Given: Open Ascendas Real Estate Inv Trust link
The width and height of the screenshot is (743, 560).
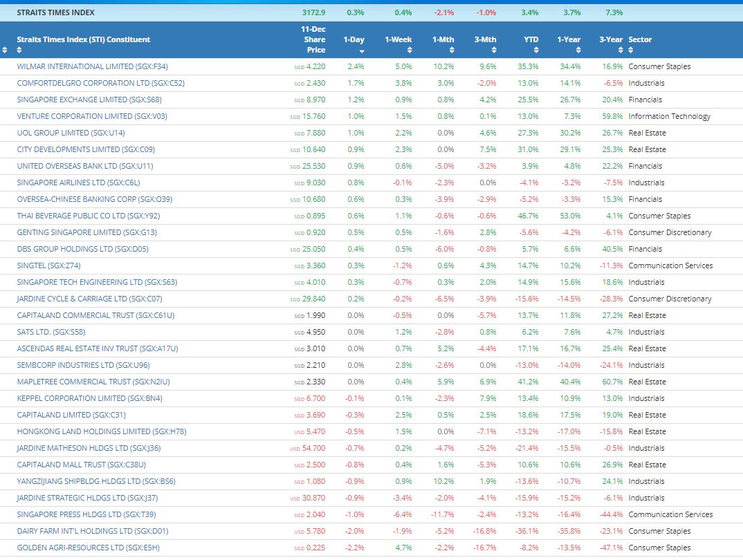Looking at the screenshot, I should tap(98, 348).
